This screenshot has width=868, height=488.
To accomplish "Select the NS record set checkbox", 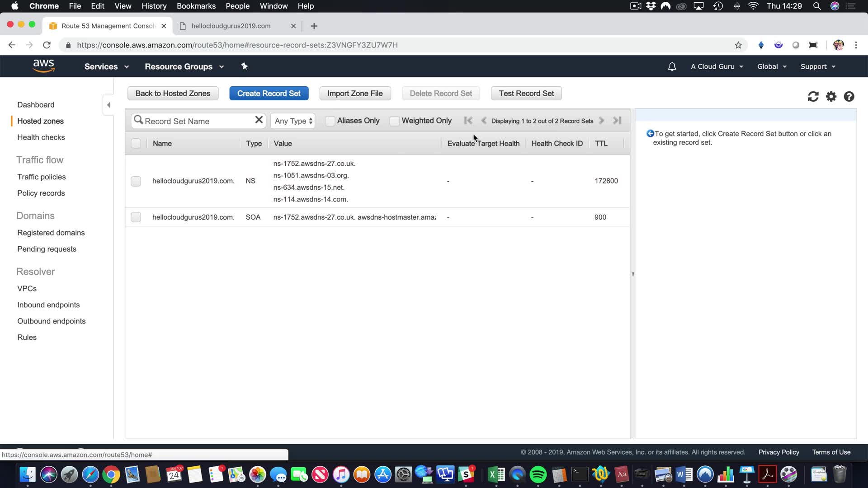I will [x=136, y=181].
